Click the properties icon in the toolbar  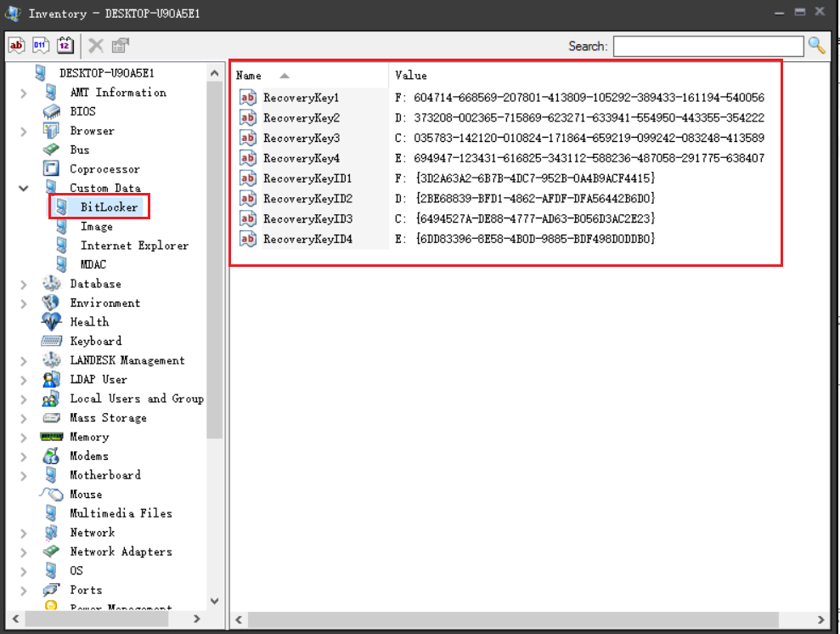pyautogui.click(x=120, y=45)
